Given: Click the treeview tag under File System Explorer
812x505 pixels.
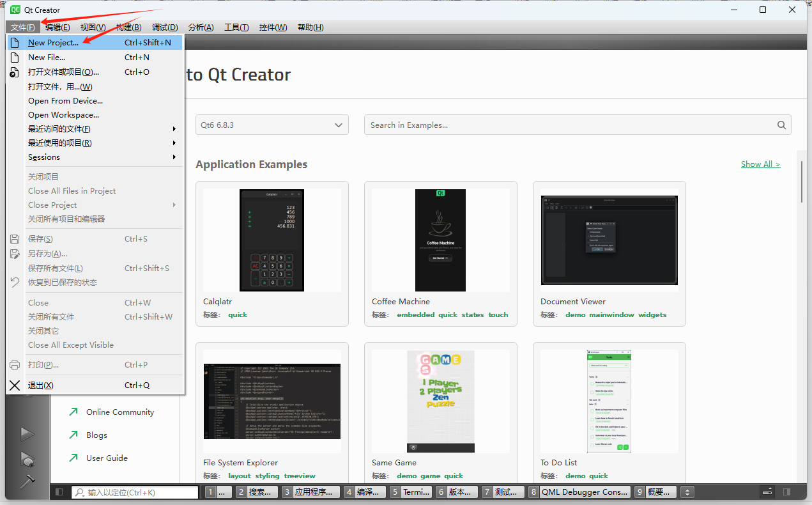Looking at the screenshot, I should point(300,476).
